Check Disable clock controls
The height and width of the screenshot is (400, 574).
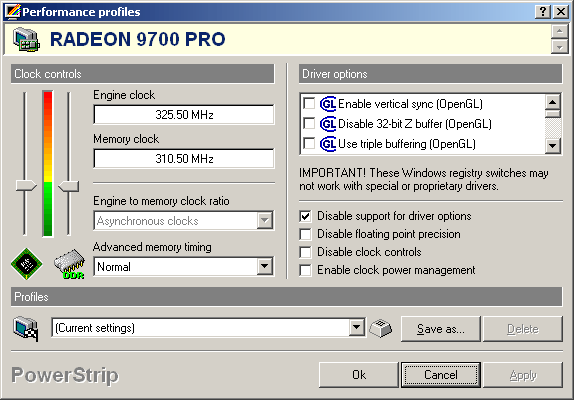click(305, 252)
